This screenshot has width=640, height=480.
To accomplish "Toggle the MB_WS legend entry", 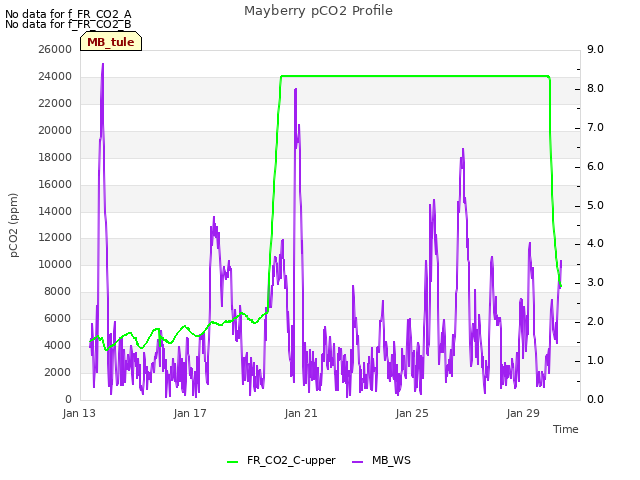I will [x=381, y=460].
